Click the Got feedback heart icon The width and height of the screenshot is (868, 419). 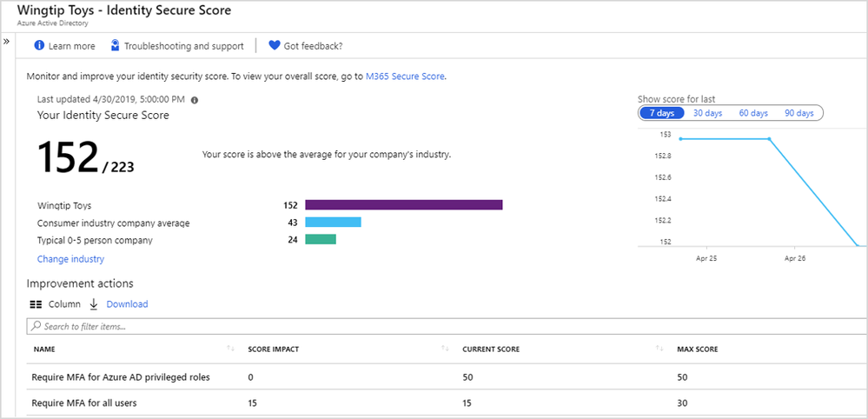274,45
